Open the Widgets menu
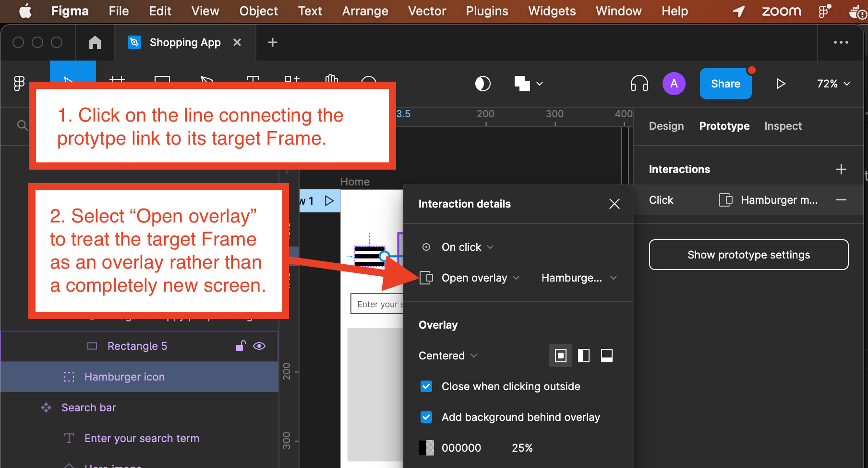 [552, 11]
